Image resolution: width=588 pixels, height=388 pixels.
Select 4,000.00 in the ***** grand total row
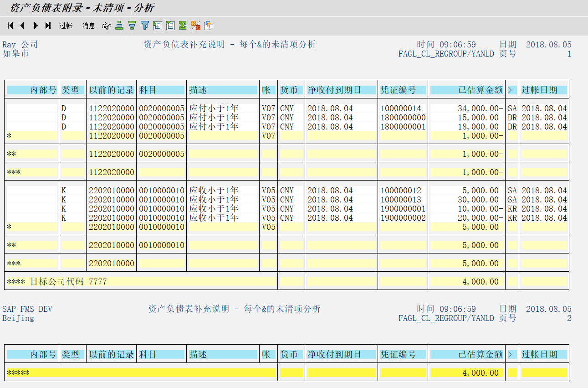pos(481,373)
